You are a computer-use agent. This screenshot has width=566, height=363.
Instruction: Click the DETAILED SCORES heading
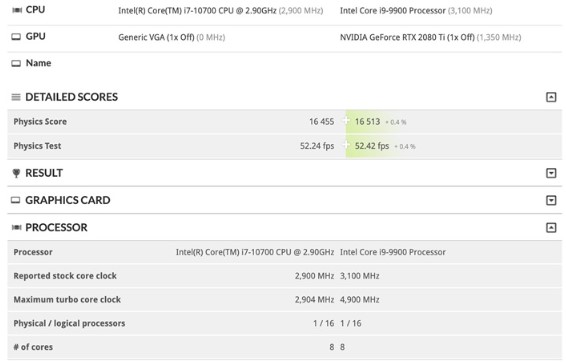coord(71,97)
